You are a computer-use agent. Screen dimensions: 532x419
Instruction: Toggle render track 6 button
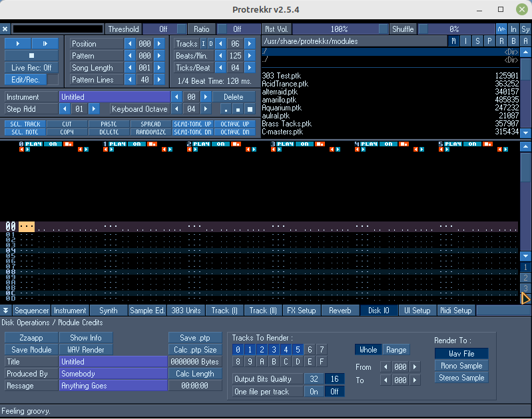310,349
